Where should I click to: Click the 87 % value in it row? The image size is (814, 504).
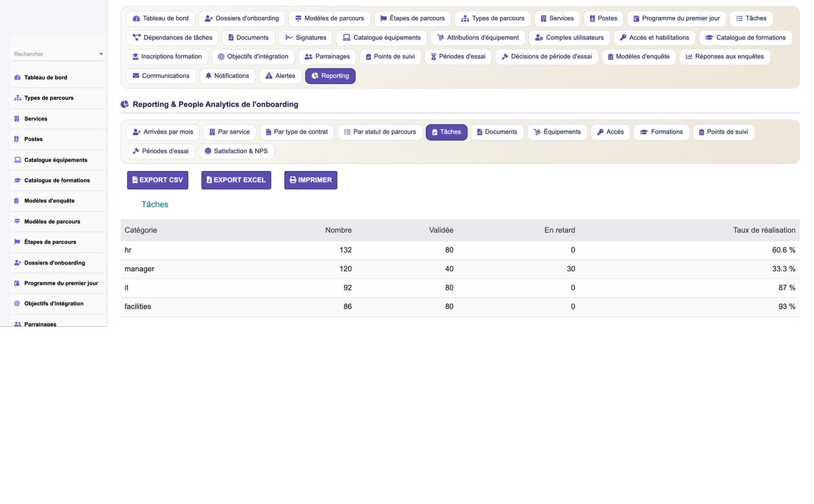click(786, 288)
